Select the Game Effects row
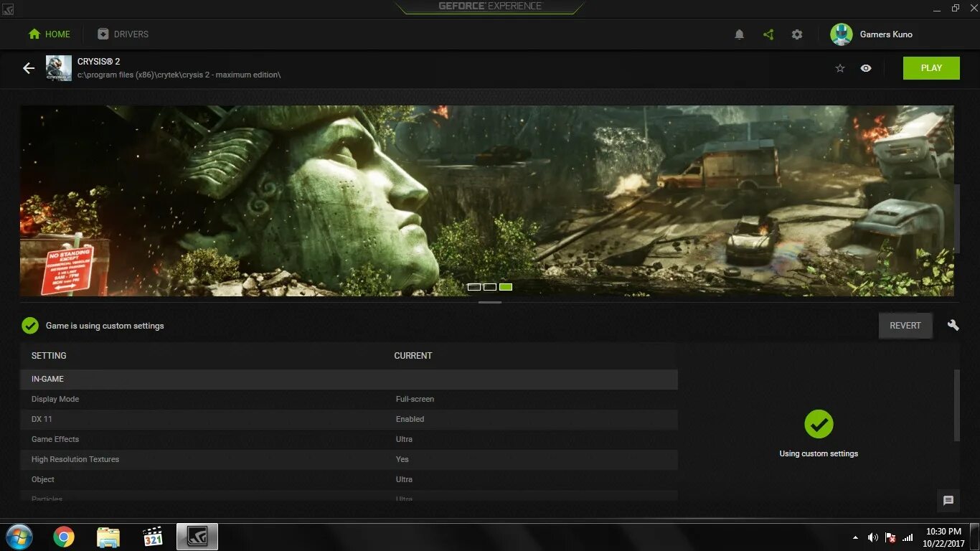The image size is (980, 551). (x=349, y=439)
